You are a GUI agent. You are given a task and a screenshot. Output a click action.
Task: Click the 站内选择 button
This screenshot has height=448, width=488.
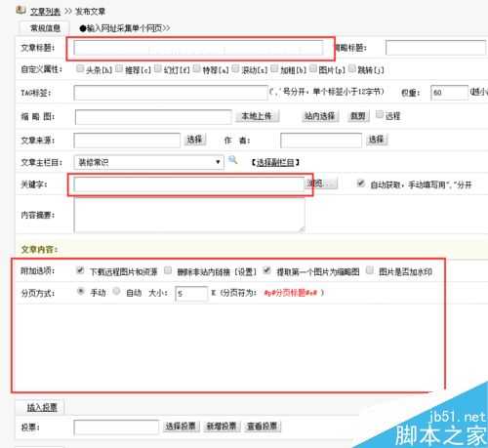click(320, 116)
